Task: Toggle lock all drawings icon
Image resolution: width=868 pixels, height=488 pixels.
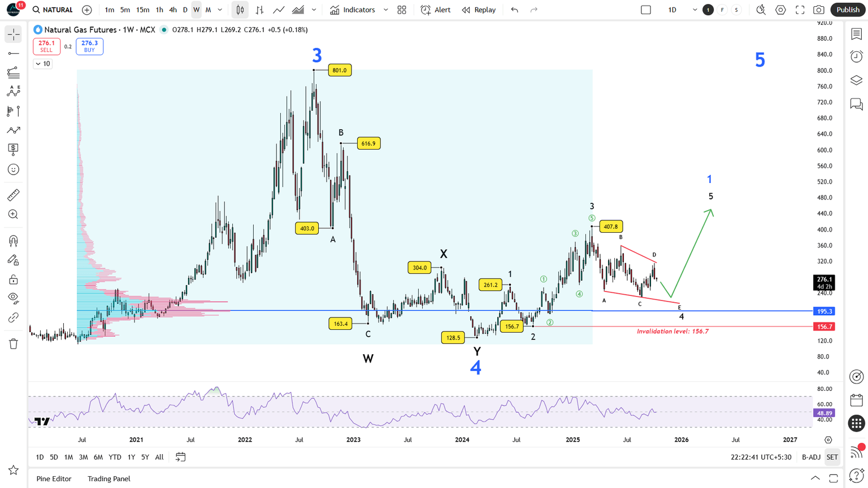Action: tap(13, 280)
